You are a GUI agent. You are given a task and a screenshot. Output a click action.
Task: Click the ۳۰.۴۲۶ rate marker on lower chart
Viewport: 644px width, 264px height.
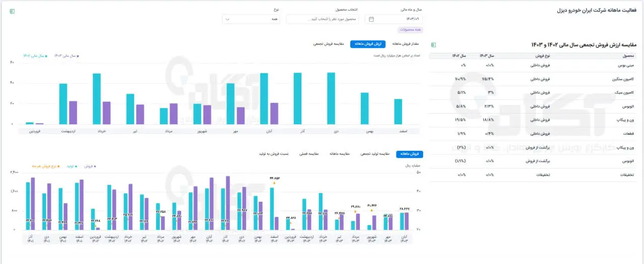(x=372, y=211)
